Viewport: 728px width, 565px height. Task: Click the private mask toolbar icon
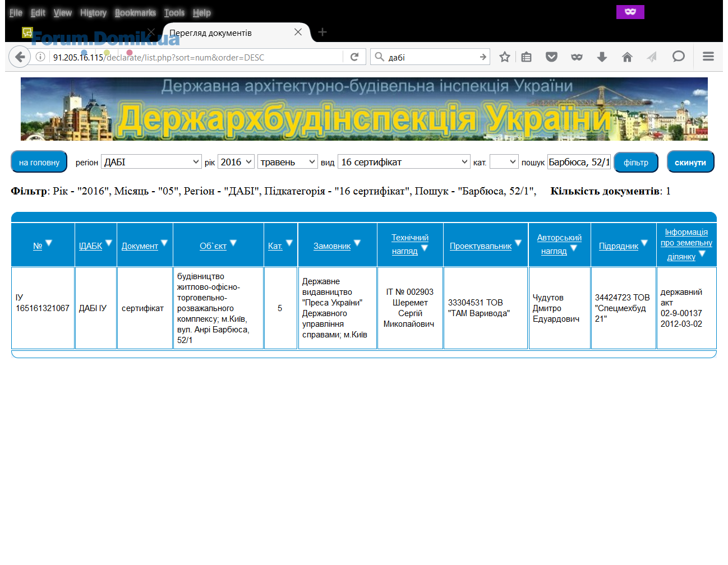tap(577, 57)
